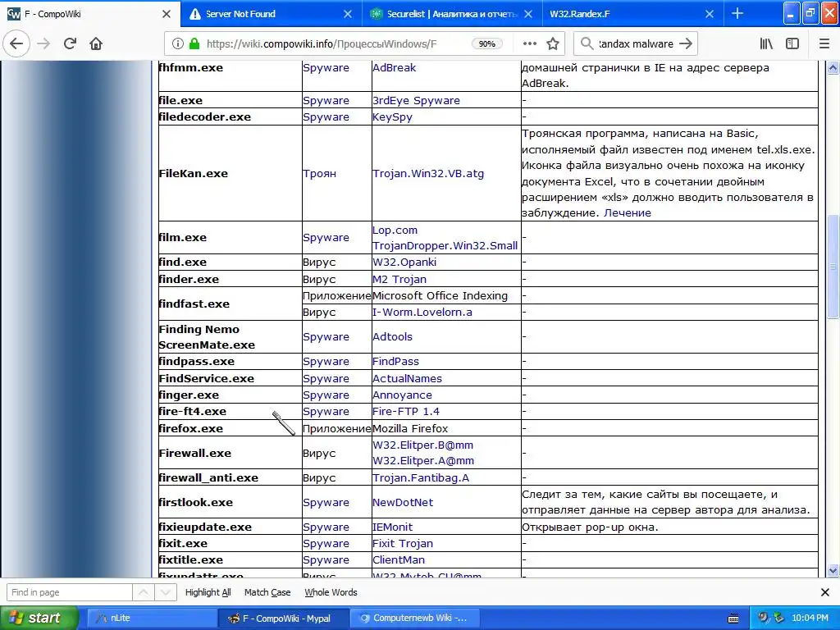The height and width of the screenshot is (630, 840).
Task: Click Троян type link for FileKan.exe
Action: [319, 173]
